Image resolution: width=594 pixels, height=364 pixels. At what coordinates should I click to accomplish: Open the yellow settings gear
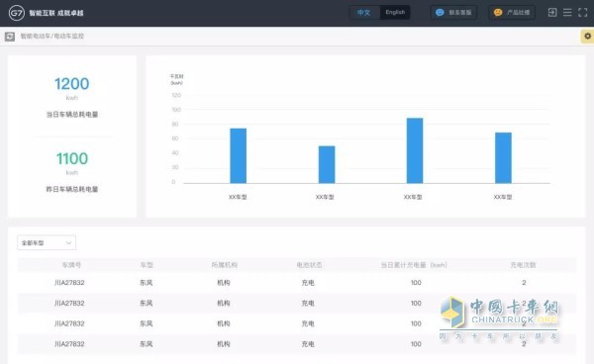(x=587, y=36)
